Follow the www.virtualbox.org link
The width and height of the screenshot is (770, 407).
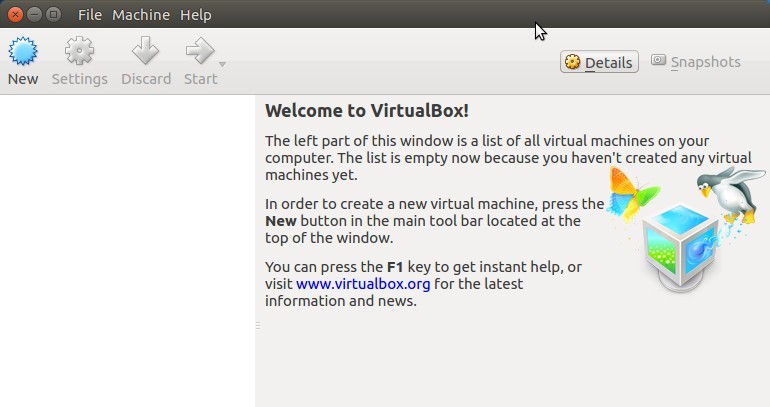[x=363, y=284]
